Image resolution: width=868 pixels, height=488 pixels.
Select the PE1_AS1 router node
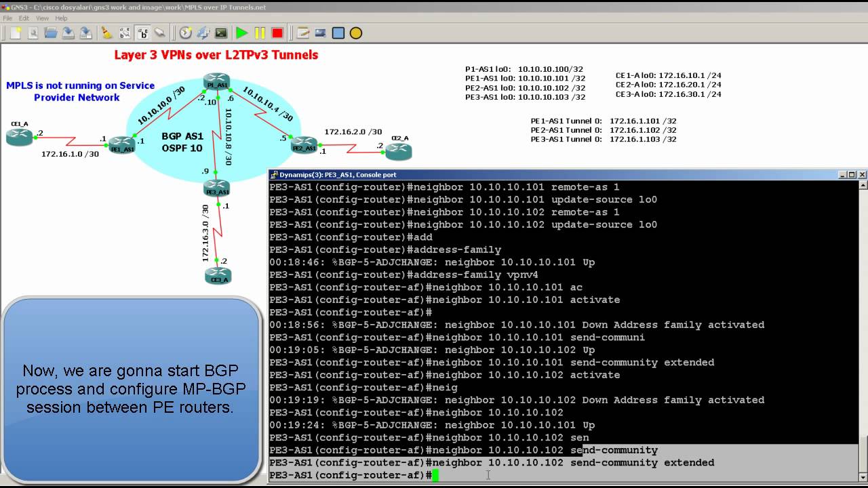(123, 145)
